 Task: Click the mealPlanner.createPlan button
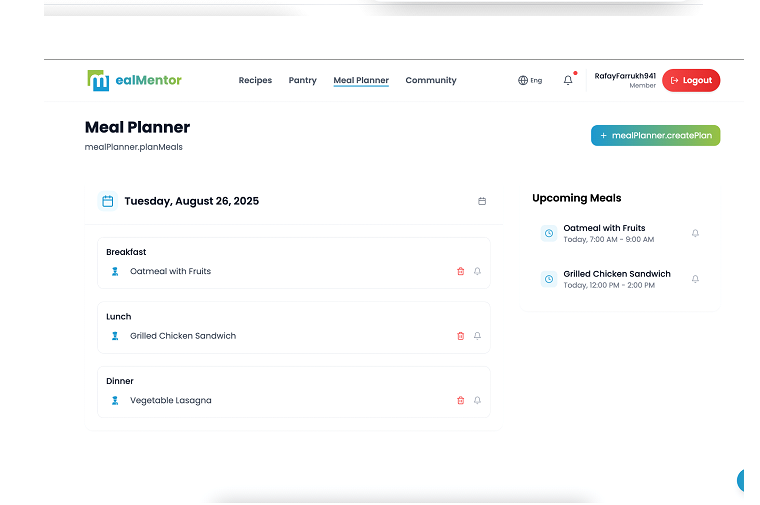(x=655, y=135)
